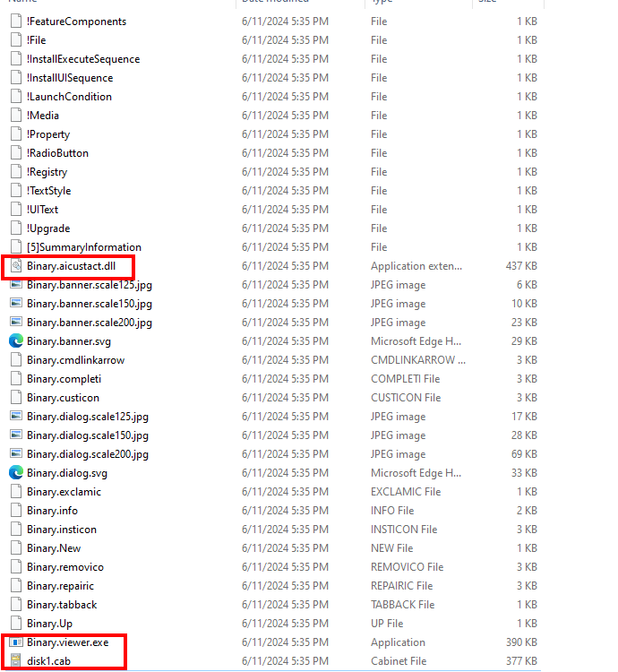Click the "CMDLINKARROW ..." type cell
618x672 pixels.
click(418, 360)
